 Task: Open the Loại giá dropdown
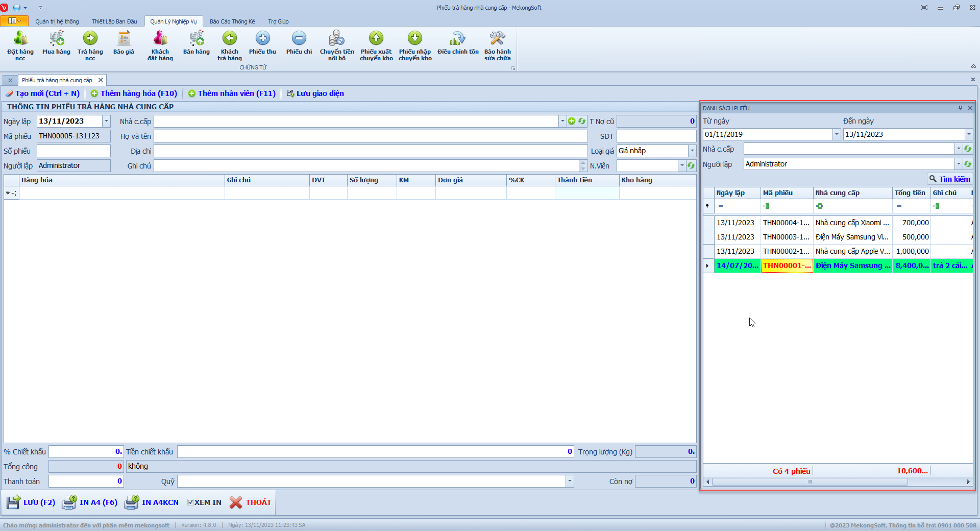[x=692, y=151]
